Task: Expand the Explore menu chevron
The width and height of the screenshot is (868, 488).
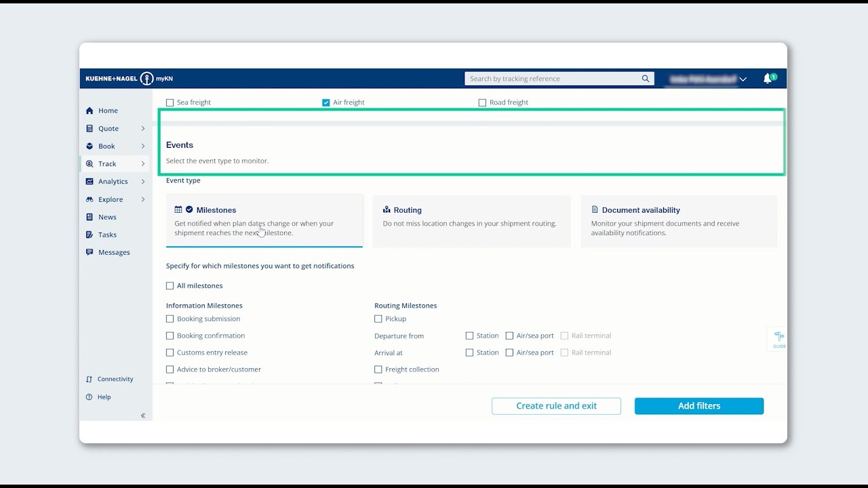Action: pos(143,199)
